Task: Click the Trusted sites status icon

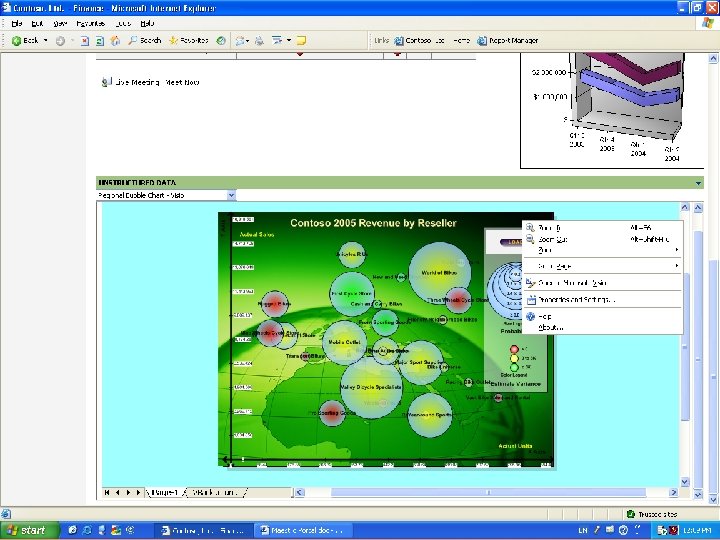Action: coord(631,514)
